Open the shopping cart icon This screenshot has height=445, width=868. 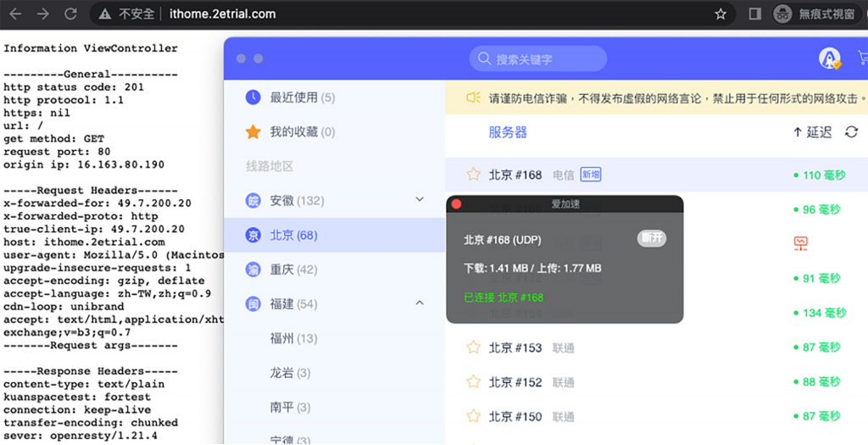point(862,58)
